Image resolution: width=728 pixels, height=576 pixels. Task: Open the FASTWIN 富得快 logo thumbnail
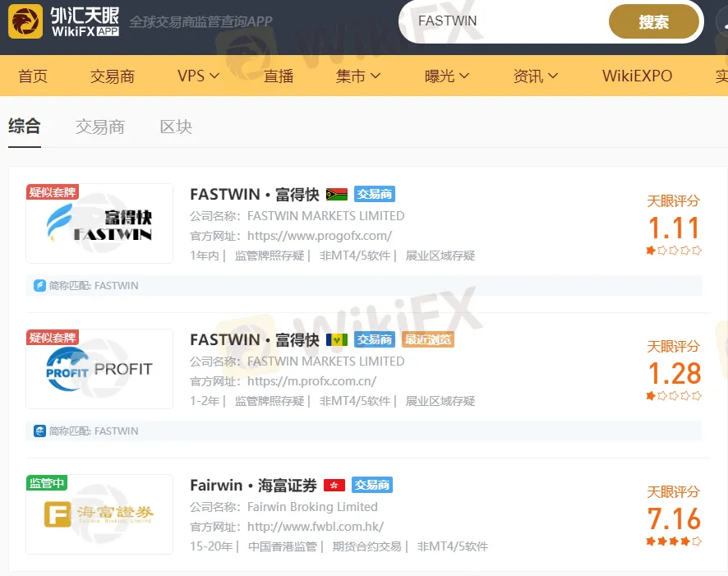point(99,223)
